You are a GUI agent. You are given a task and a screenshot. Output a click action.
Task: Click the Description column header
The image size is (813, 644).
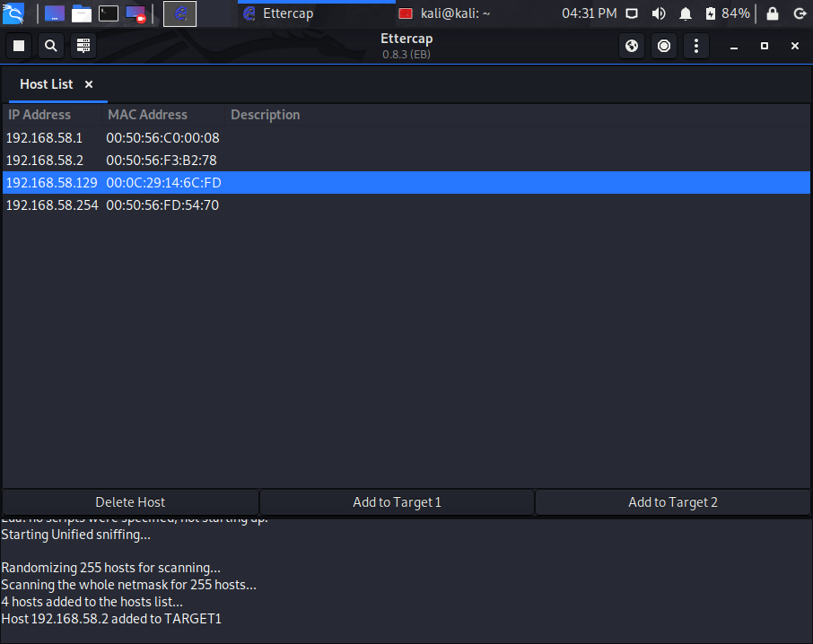tap(266, 115)
